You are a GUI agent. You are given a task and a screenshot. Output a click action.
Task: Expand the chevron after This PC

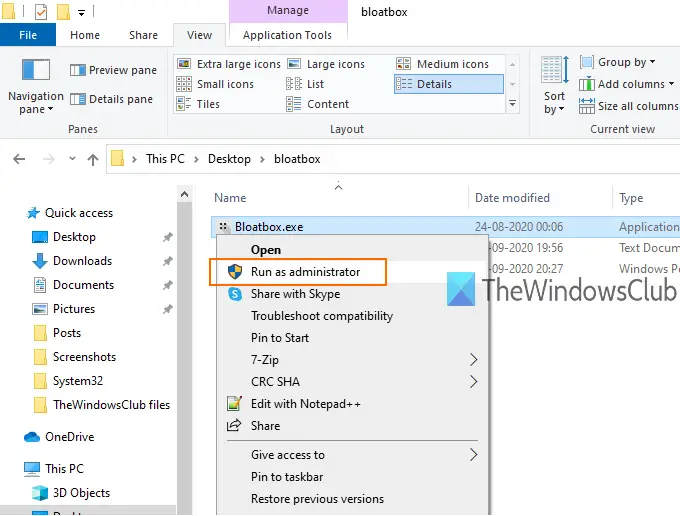tap(196, 160)
